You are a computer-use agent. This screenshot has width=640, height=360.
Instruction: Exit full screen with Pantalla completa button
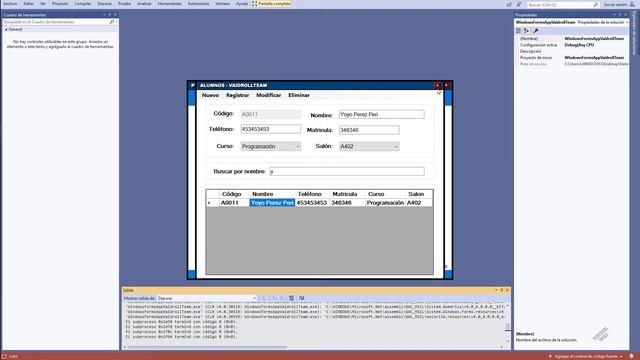[x=271, y=4]
